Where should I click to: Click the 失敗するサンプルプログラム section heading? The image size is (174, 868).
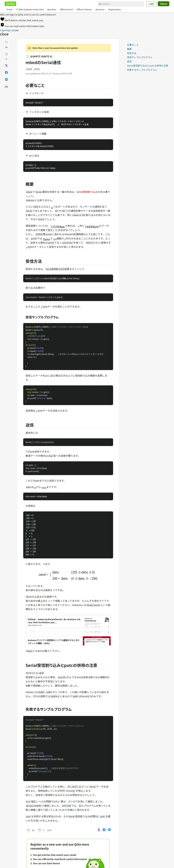point(49,709)
